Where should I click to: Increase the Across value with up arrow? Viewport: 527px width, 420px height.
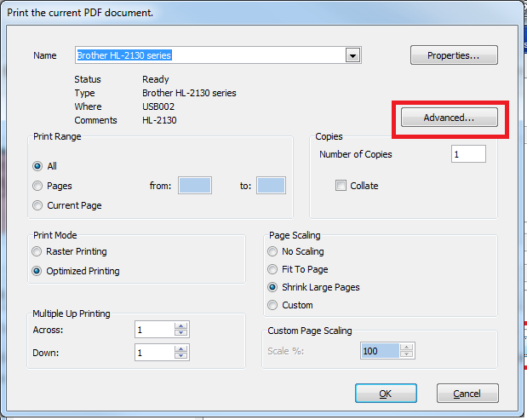180,325
